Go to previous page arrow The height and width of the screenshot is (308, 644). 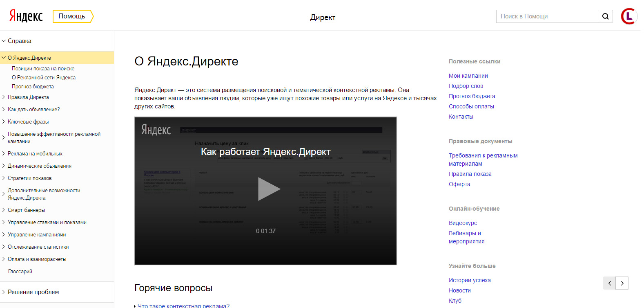(609, 283)
